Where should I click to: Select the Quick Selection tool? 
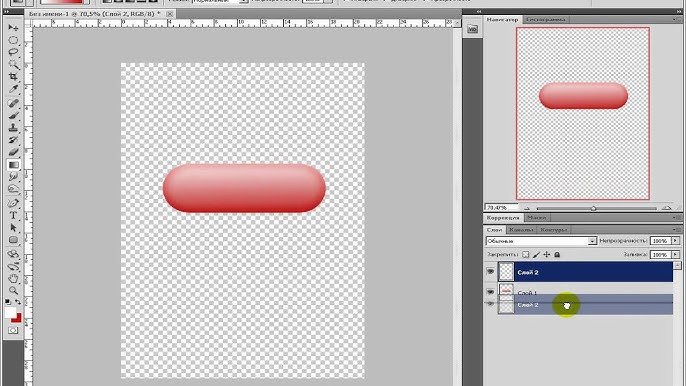(13, 65)
